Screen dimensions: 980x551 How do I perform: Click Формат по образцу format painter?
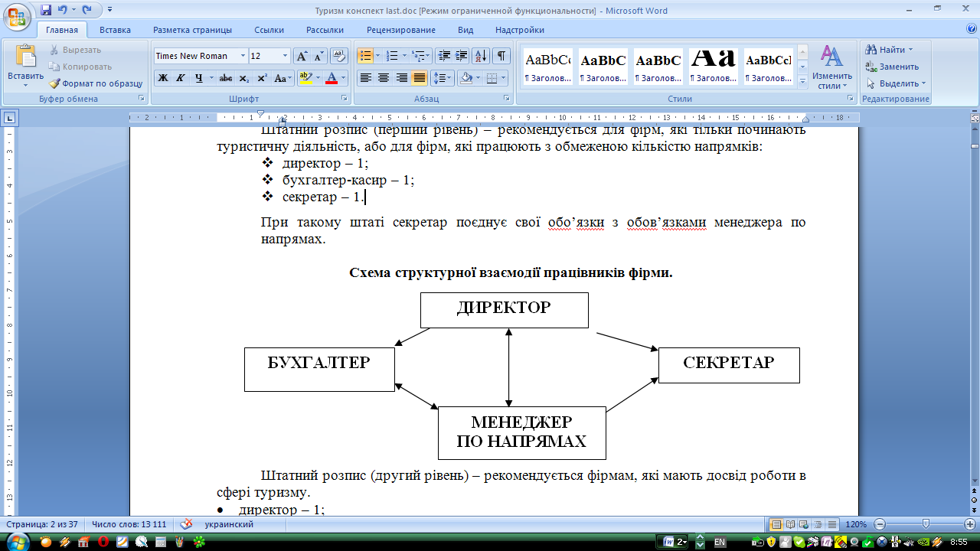[x=96, y=83]
